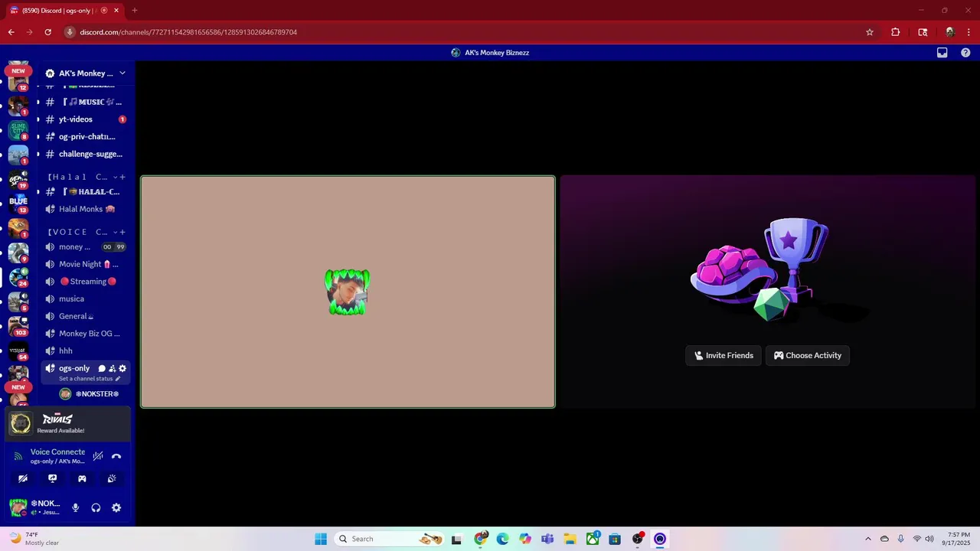Open the soundboard icon
Image resolution: width=980 pixels, height=551 pixels.
click(x=112, y=478)
